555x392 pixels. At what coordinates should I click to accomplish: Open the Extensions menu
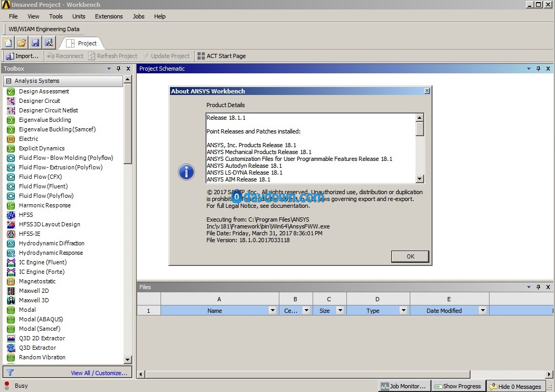click(x=109, y=16)
